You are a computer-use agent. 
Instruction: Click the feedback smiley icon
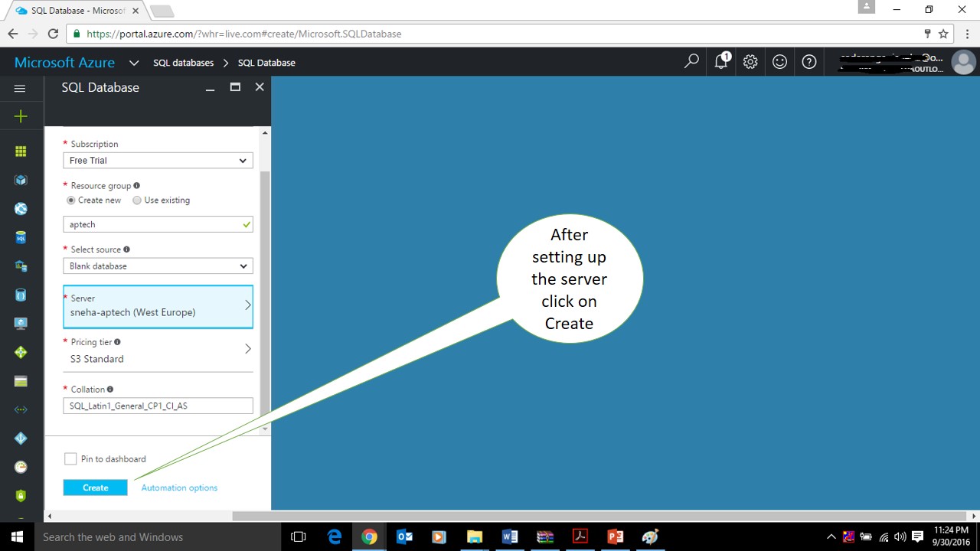[x=779, y=62]
